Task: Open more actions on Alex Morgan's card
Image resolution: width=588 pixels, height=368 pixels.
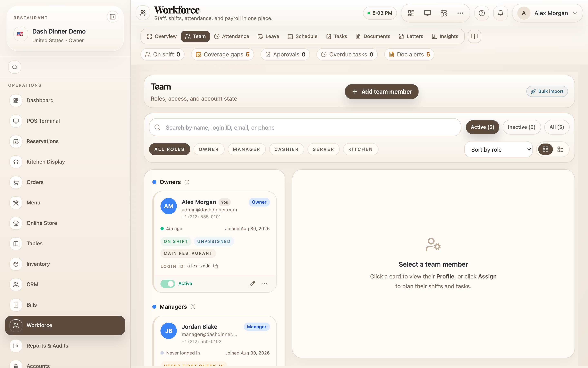Action: pos(265,284)
